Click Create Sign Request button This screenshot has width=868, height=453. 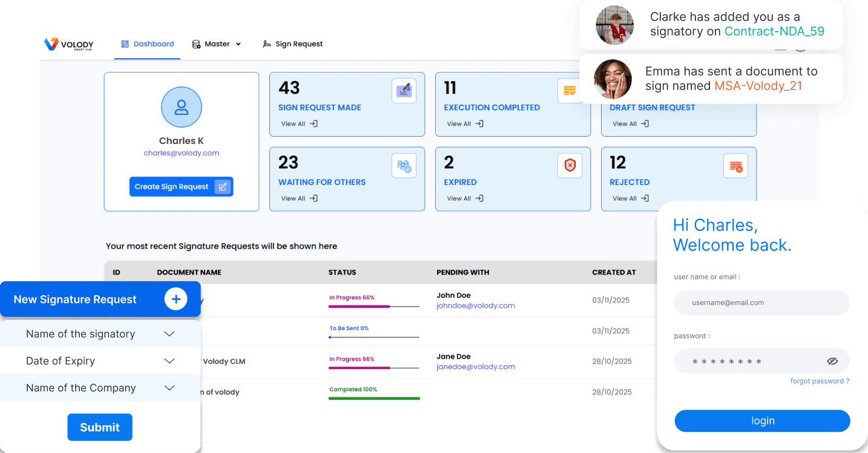pyautogui.click(x=181, y=187)
